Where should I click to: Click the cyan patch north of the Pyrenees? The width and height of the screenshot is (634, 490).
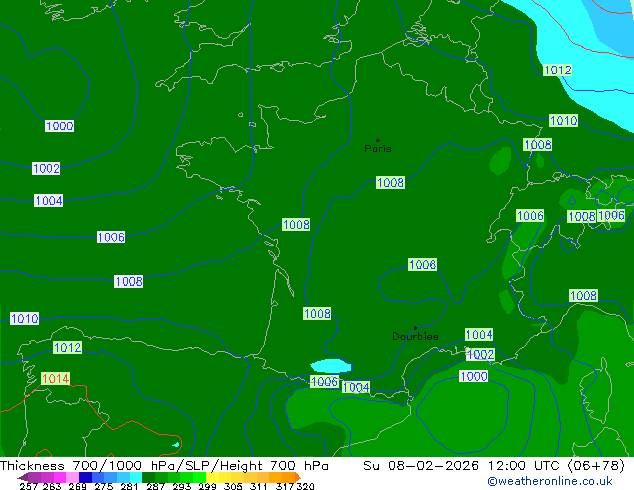pos(331,366)
